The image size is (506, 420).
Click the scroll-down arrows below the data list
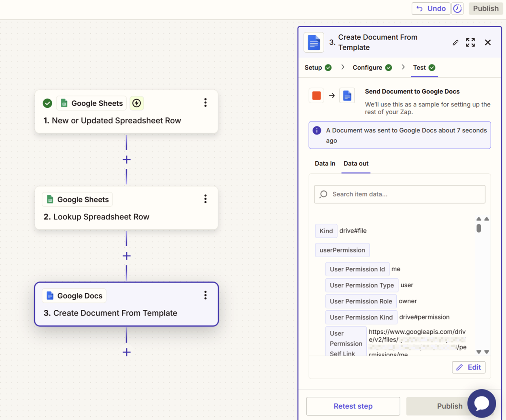(483, 352)
